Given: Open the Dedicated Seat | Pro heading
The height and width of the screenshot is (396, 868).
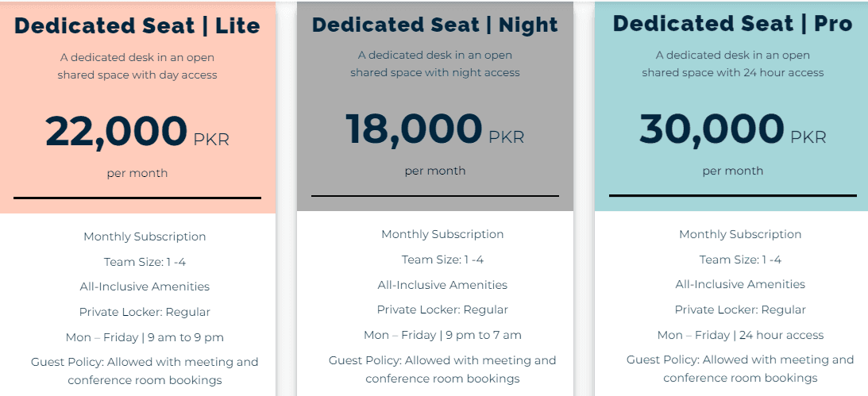Looking at the screenshot, I should 732,24.
